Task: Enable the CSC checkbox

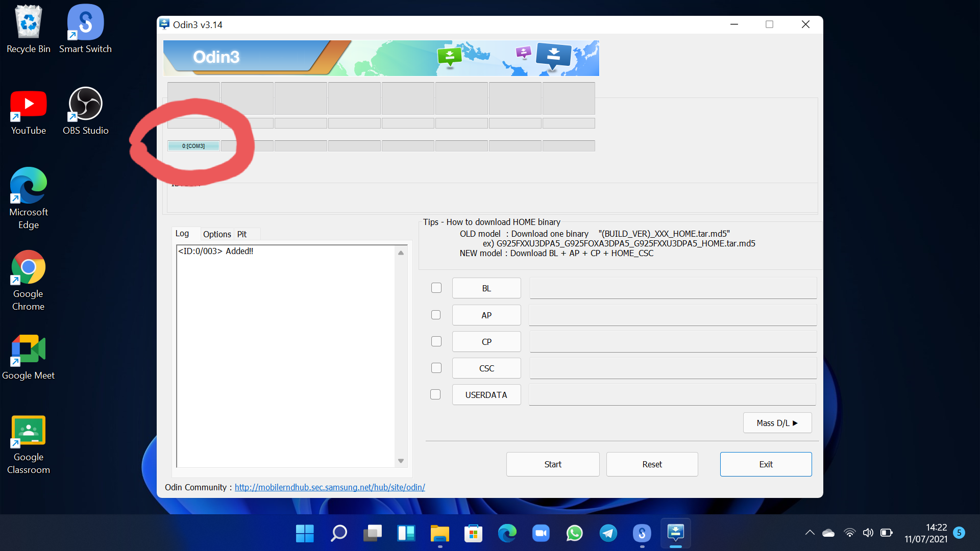Action: pyautogui.click(x=436, y=368)
